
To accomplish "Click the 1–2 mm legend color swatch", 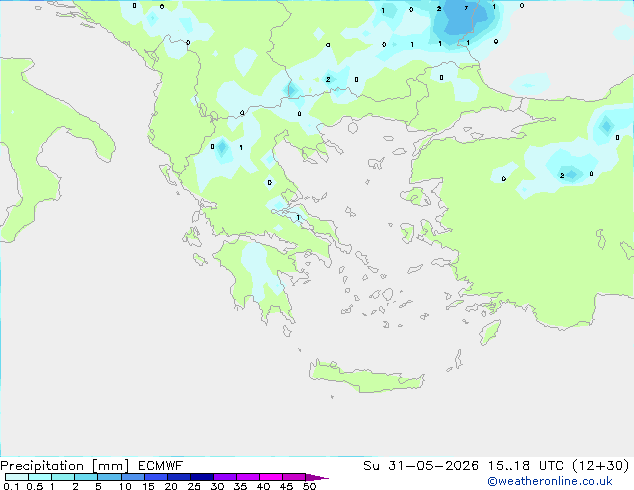I will coord(63,477).
